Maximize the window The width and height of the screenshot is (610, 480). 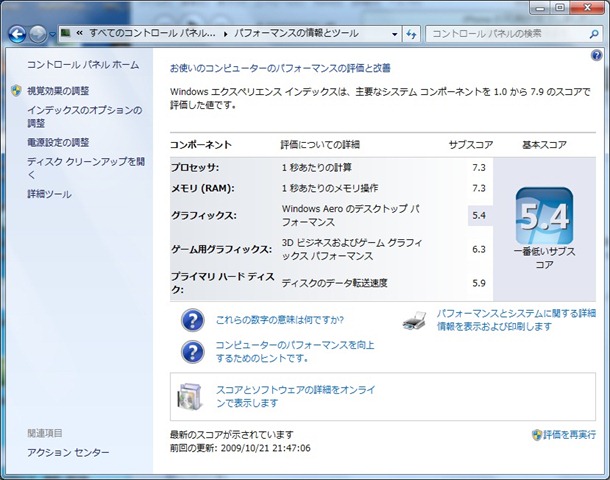[x=560, y=8]
